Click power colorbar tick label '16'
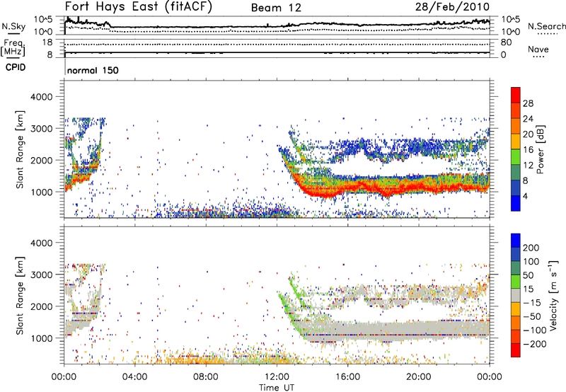Viewport: 566px width, 392px height. [x=528, y=150]
